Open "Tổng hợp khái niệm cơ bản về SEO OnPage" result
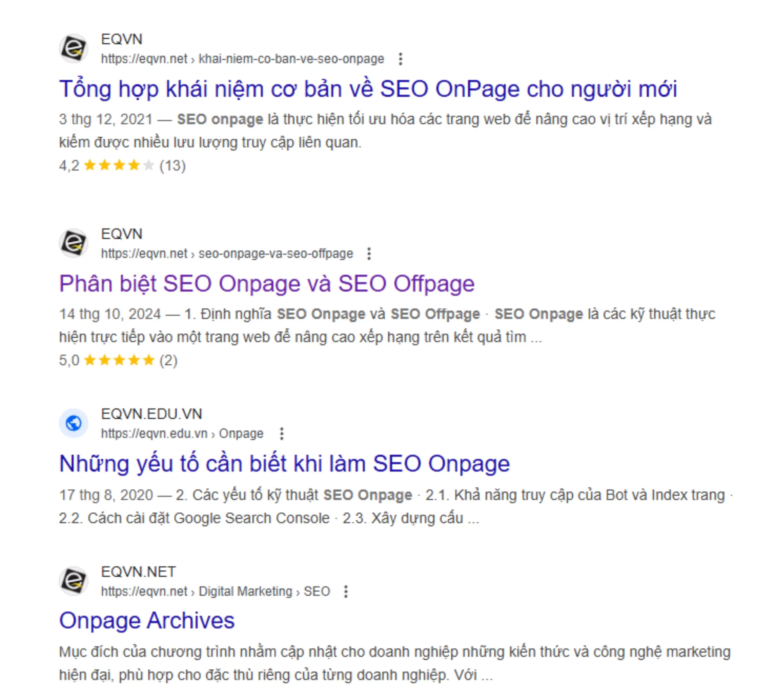This screenshot has height=700, width=782. [367, 89]
